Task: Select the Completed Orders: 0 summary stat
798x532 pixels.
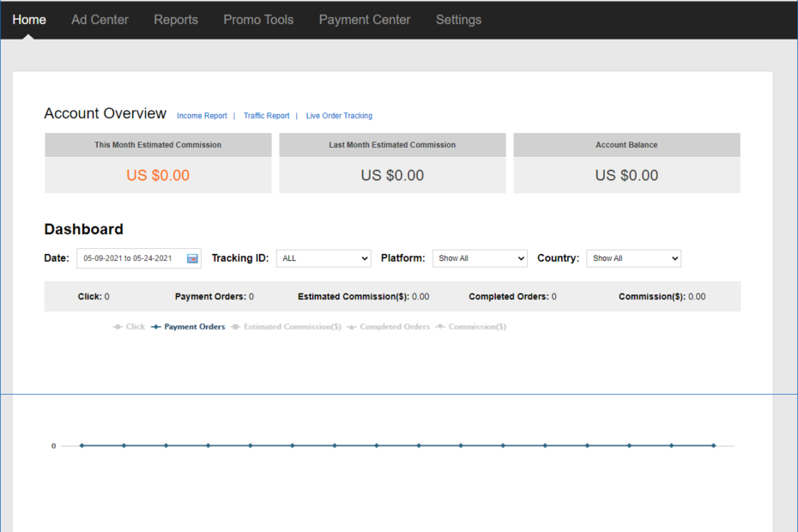Action: coord(512,296)
